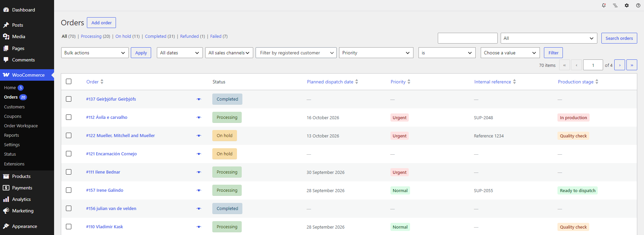Click the order search text field
This screenshot has height=235, width=644.
pos(468,38)
